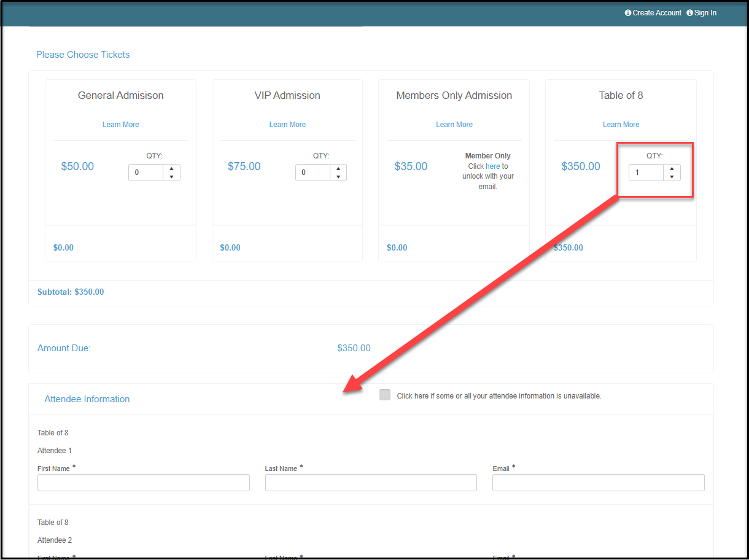Screen dimensions: 749x560
Task: Click Attendee 1 Email field
Action: coord(599,483)
